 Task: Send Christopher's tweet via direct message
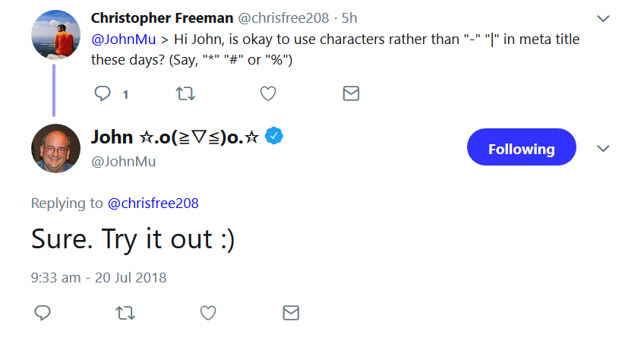click(350, 93)
